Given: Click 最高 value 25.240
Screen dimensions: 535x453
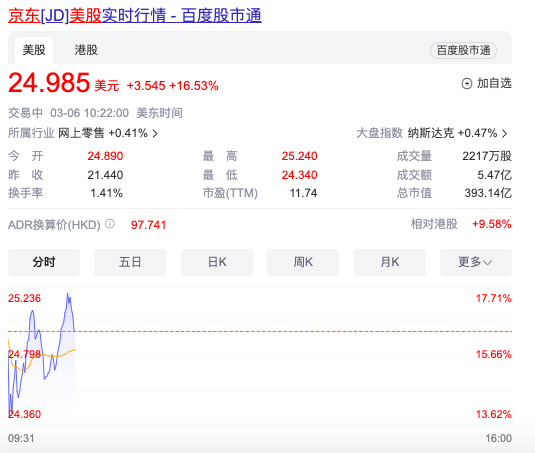Looking at the screenshot, I should pos(299,156).
